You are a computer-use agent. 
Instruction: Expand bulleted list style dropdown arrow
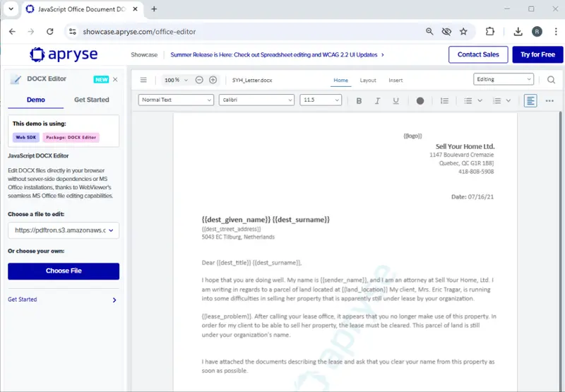click(480, 101)
